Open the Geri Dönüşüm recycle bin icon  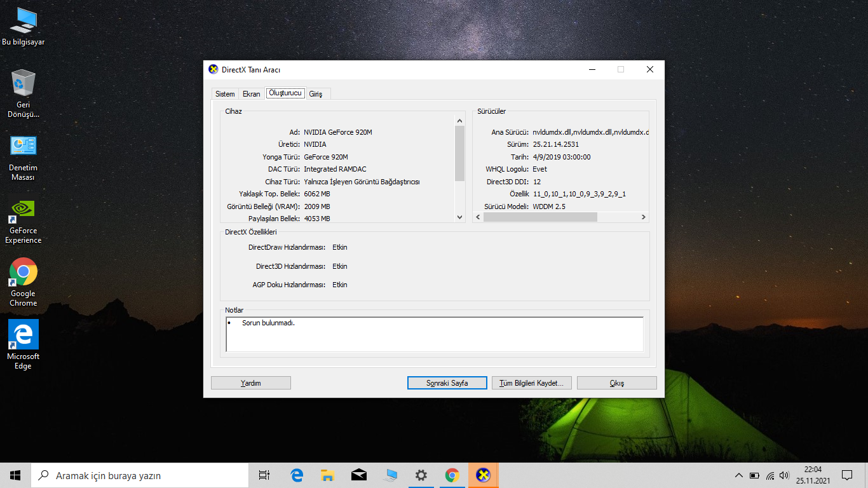[x=23, y=94]
